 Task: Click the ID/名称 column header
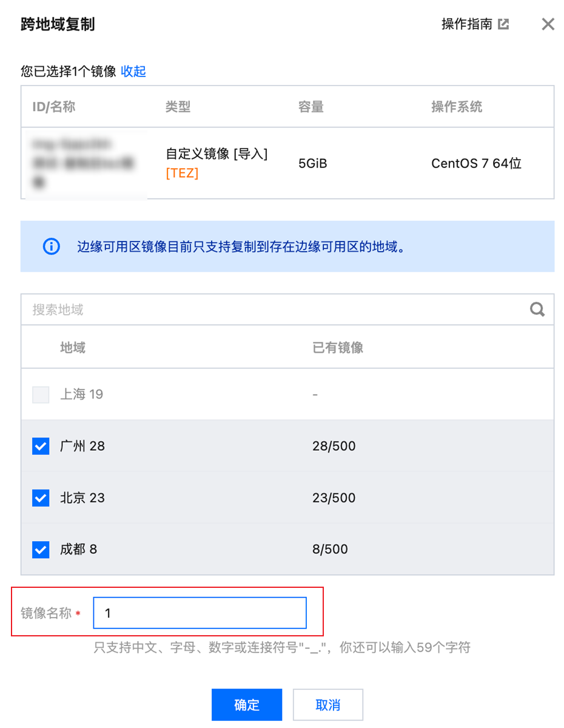(x=54, y=107)
